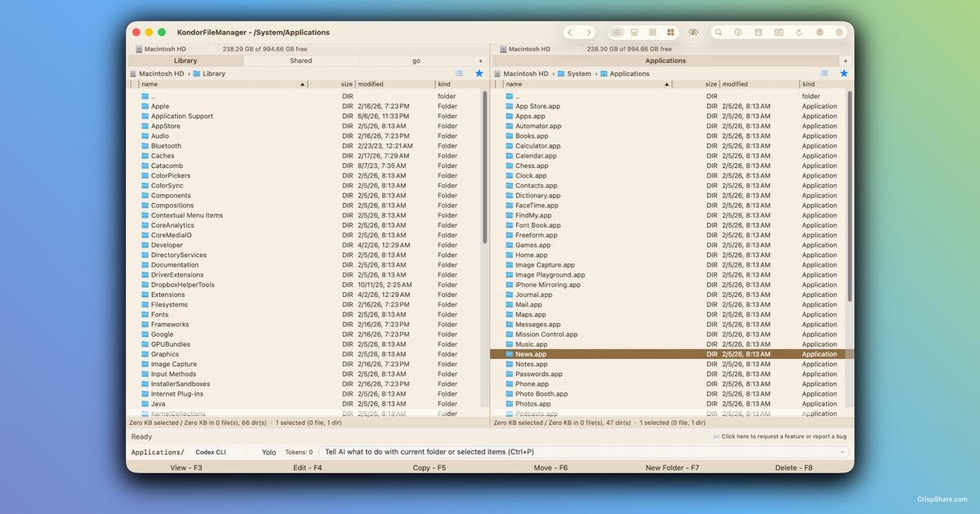Click New Folder - F7 button
Viewport: 980px width, 514px height.
click(672, 467)
